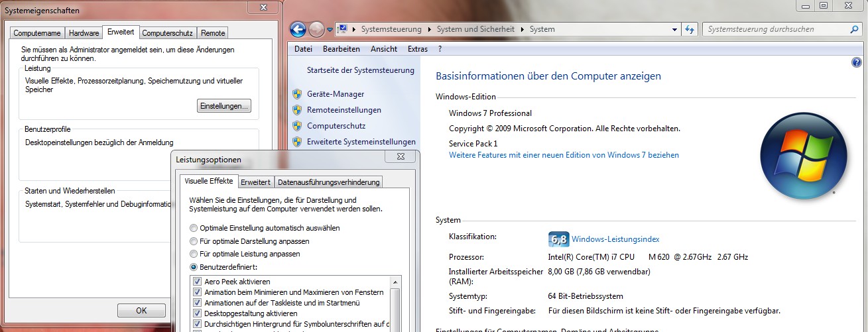
Task: Click the 64 Bit-Betriebssystem value
Action: [x=586, y=296]
